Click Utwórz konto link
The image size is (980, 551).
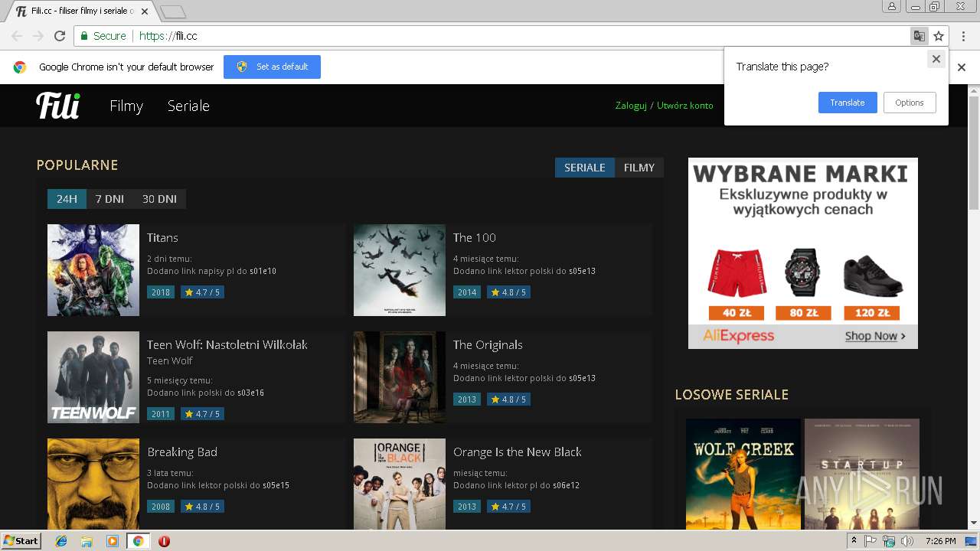pos(684,106)
